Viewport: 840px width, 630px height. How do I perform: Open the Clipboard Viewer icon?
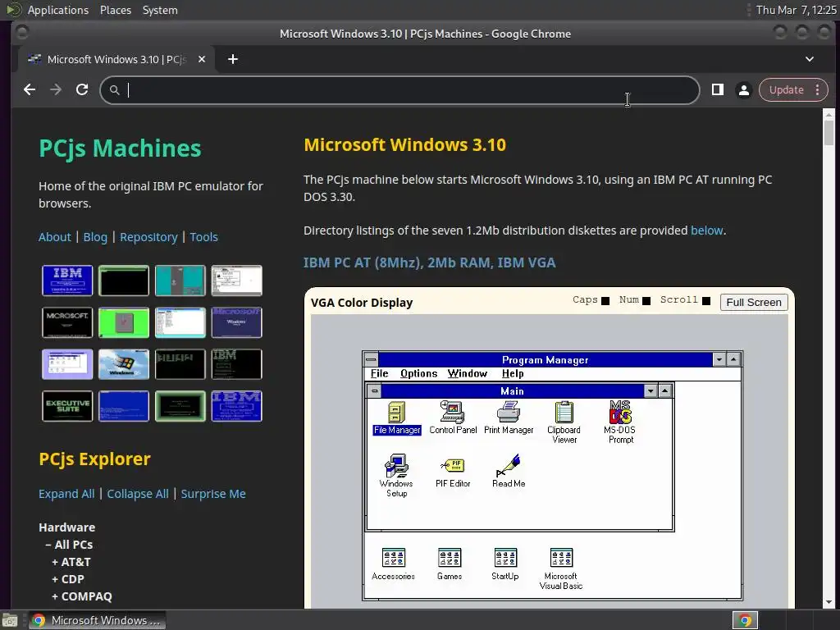click(x=564, y=422)
